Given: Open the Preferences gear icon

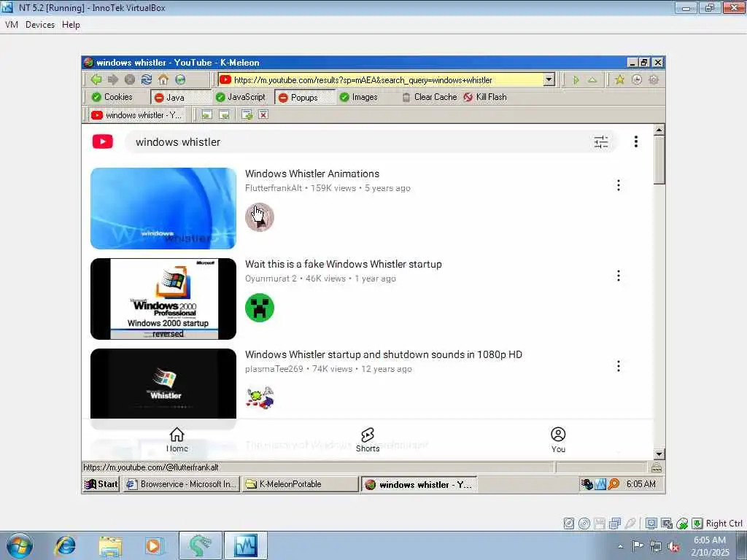Looking at the screenshot, I should (x=654, y=79).
